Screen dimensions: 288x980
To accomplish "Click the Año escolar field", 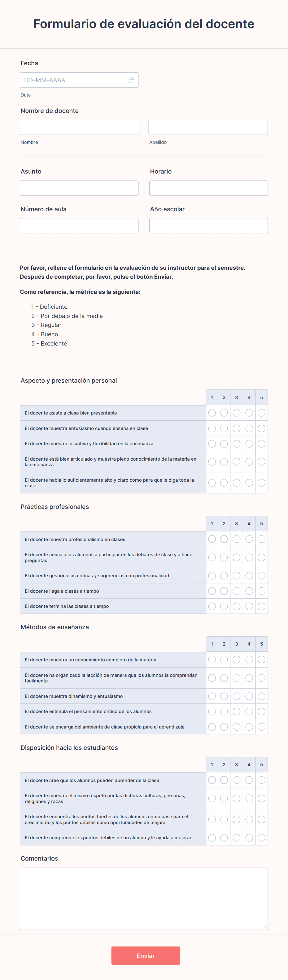I will click(x=208, y=226).
